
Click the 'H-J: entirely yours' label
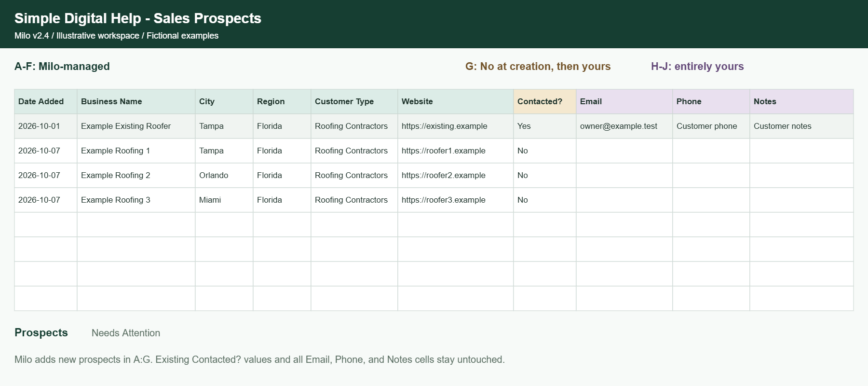pos(697,67)
